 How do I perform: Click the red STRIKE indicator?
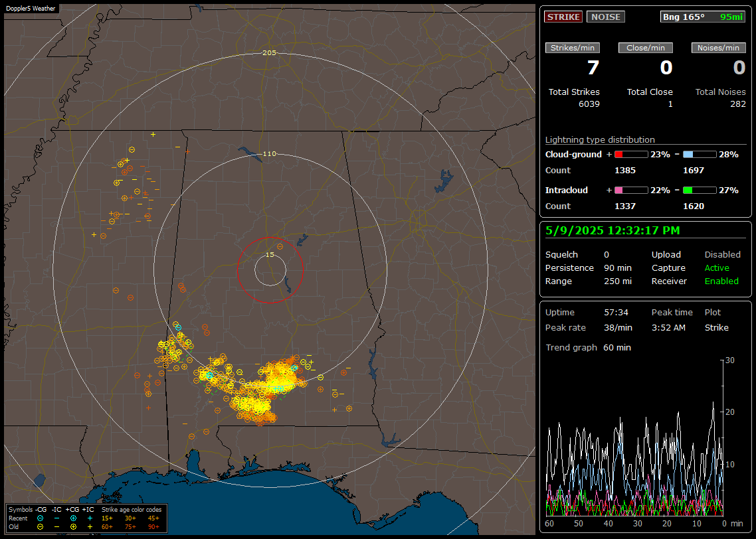point(563,17)
